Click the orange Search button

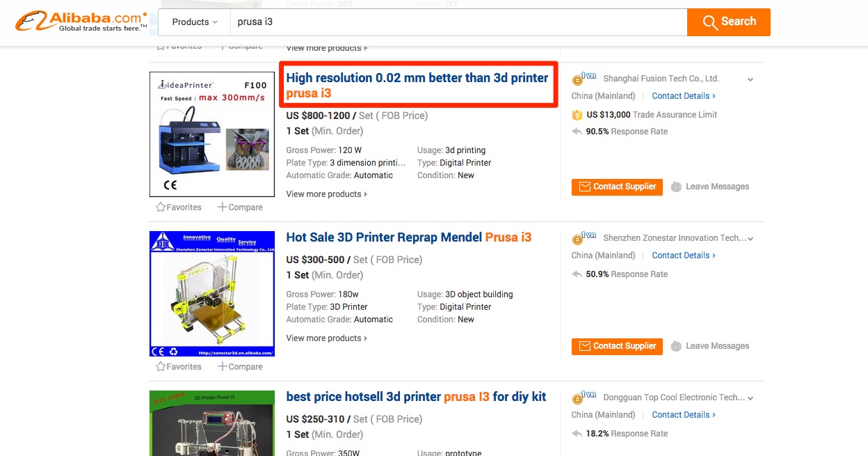tap(729, 22)
